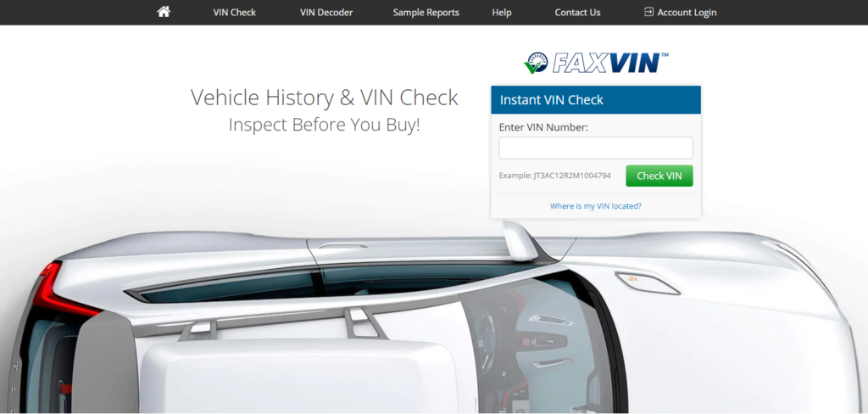
Task: Open the VIN Decoder page
Action: click(x=326, y=12)
